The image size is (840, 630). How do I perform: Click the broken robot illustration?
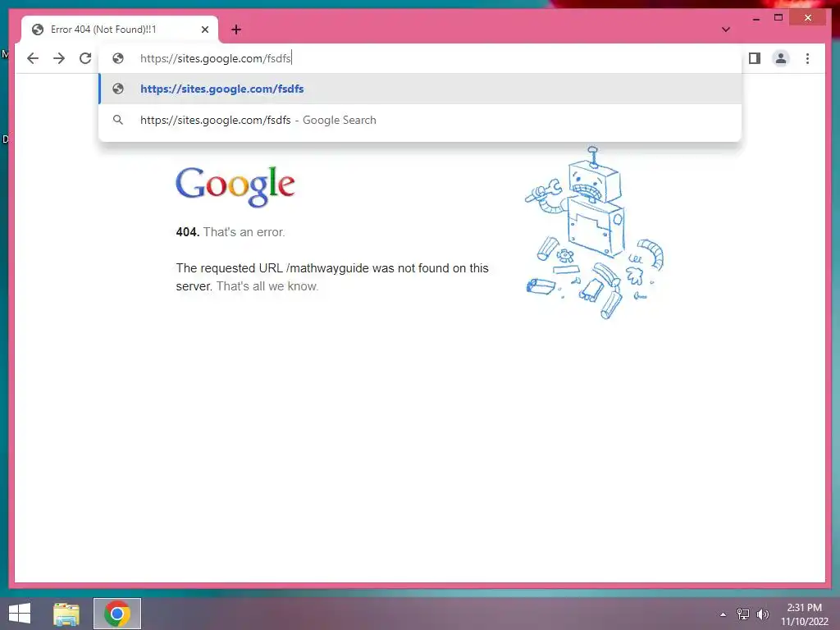point(594,232)
